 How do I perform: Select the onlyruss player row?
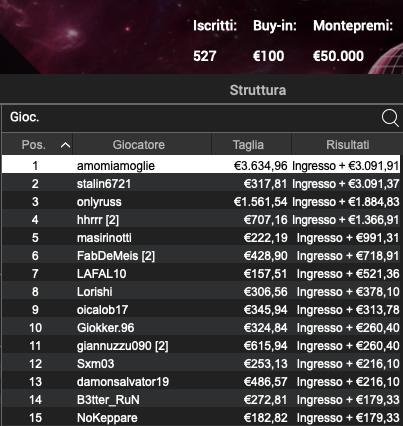click(201, 202)
